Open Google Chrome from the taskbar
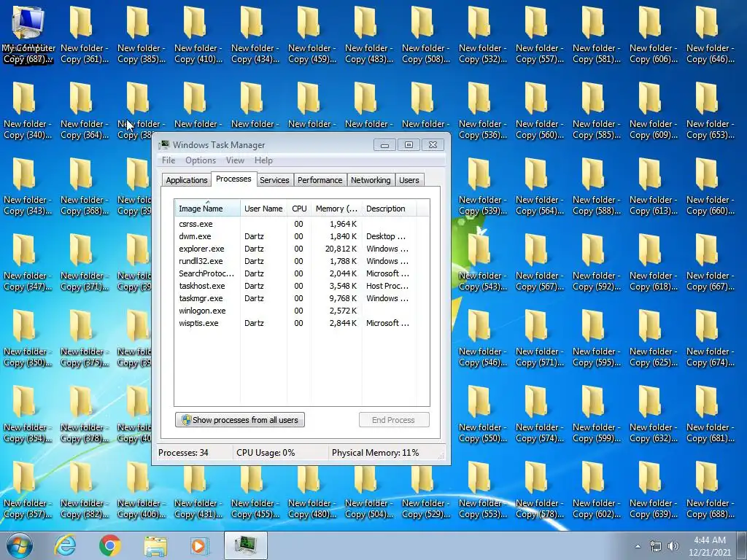This screenshot has width=747, height=560. coord(110,545)
